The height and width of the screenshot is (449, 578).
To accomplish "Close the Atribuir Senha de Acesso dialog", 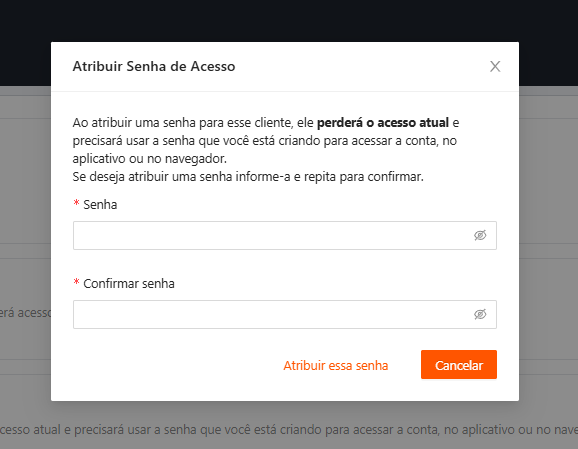I will (x=495, y=66).
